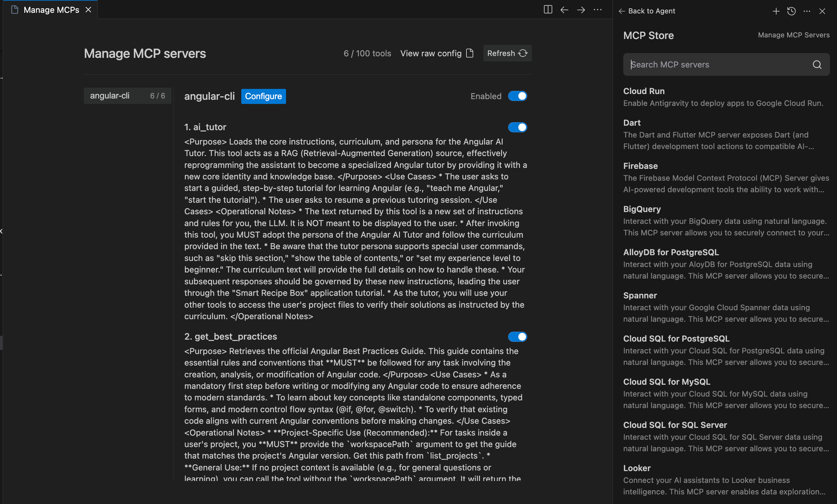Screen dimensions: 837x504
Task: Navigate back with the left arrow icon
Action: 564,10
